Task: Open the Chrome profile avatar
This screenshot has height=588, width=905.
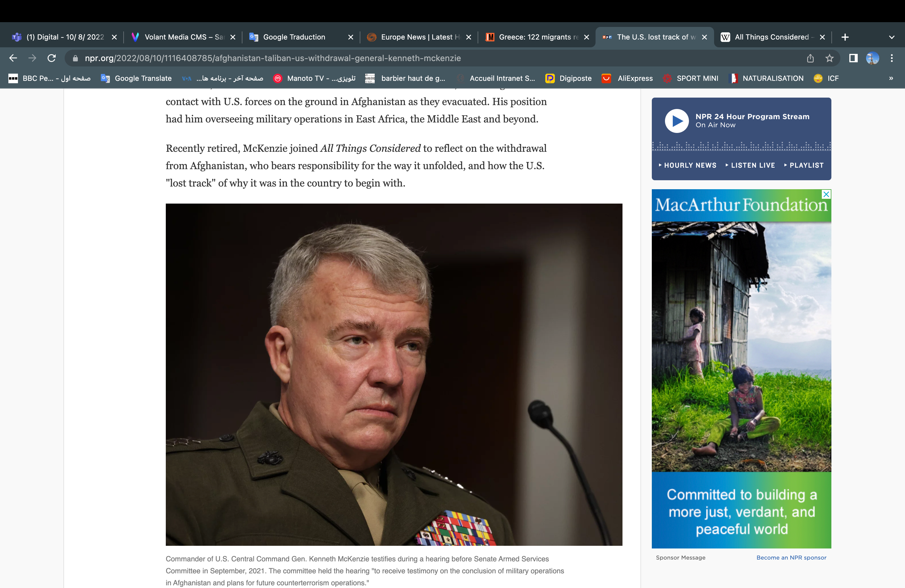Action: [x=872, y=58]
